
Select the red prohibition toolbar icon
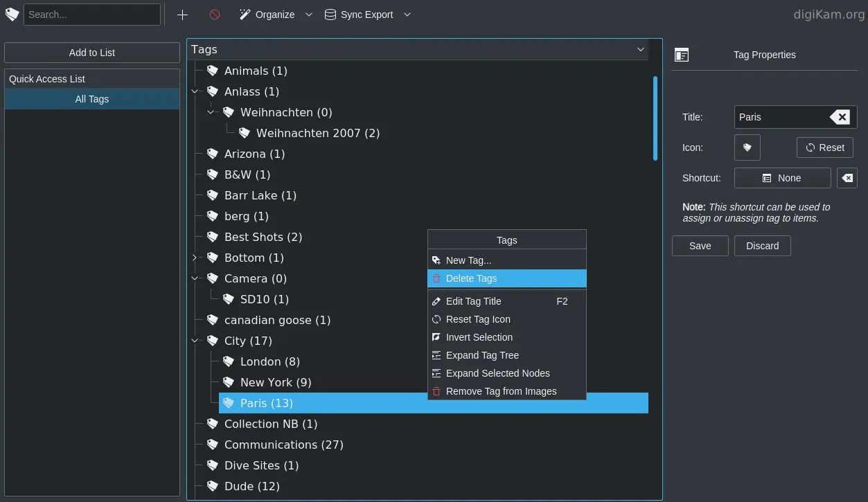coord(214,14)
